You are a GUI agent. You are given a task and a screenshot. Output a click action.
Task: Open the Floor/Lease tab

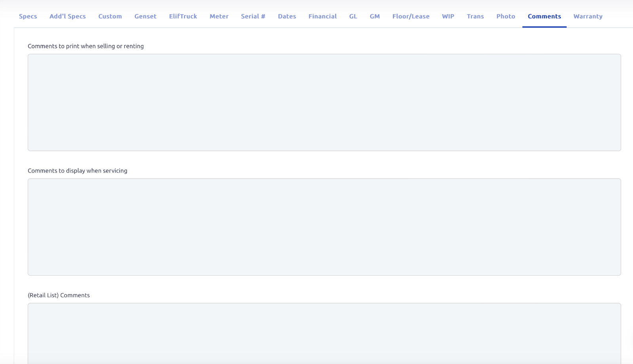[411, 16]
